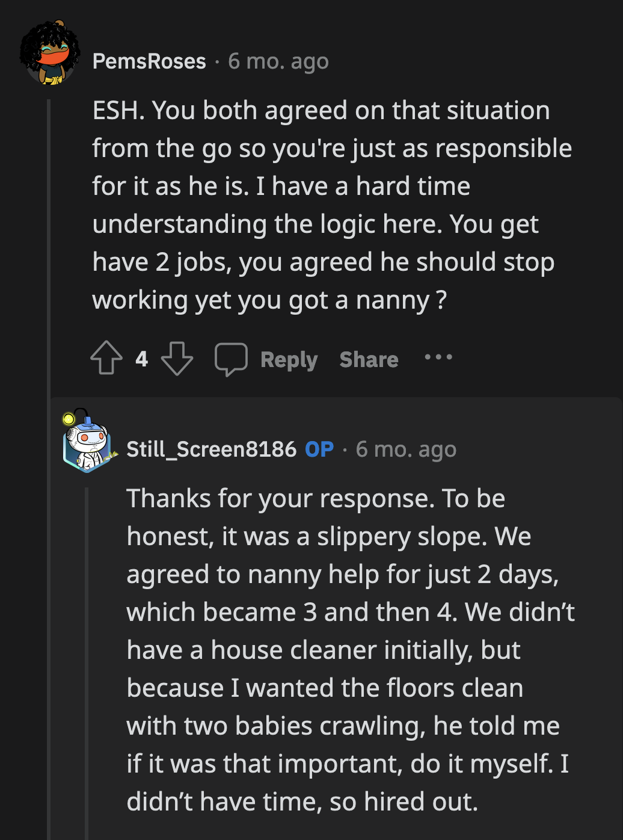Open Still_Screen8186's profile via username
This screenshot has width=623, height=840.
(212, 449)
